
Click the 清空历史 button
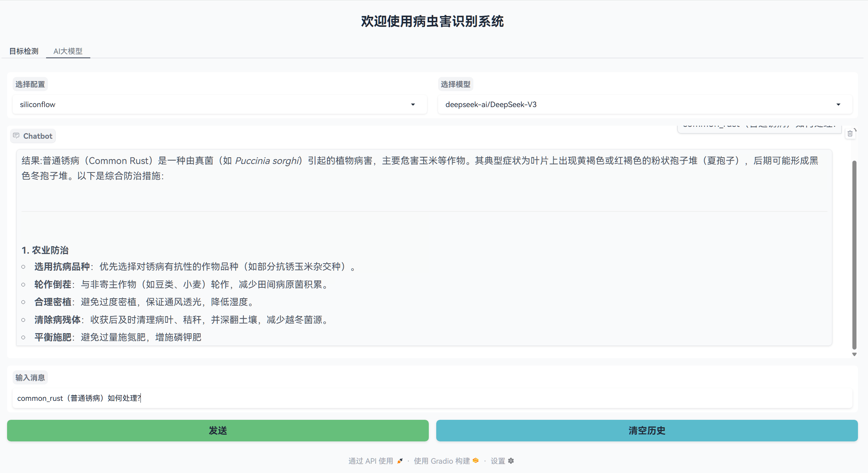point(647,431)
